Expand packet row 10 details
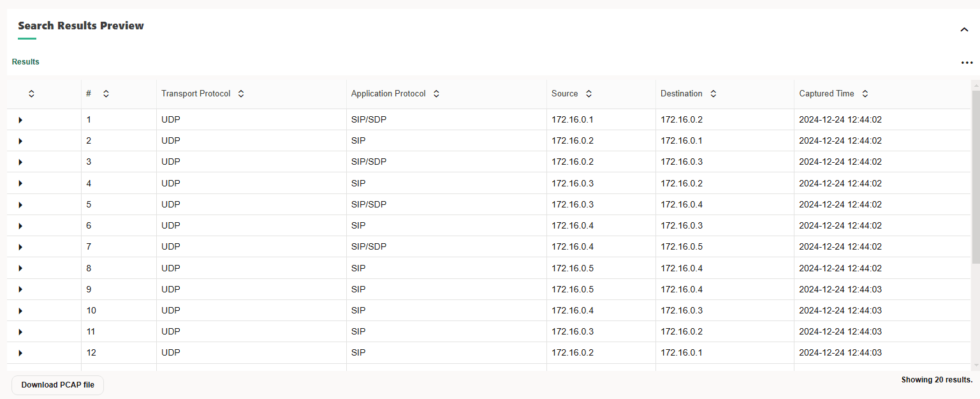 point(20,310)
